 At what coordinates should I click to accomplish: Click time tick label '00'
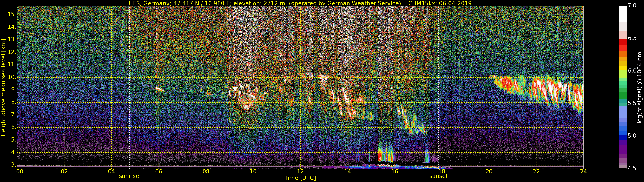20,172
